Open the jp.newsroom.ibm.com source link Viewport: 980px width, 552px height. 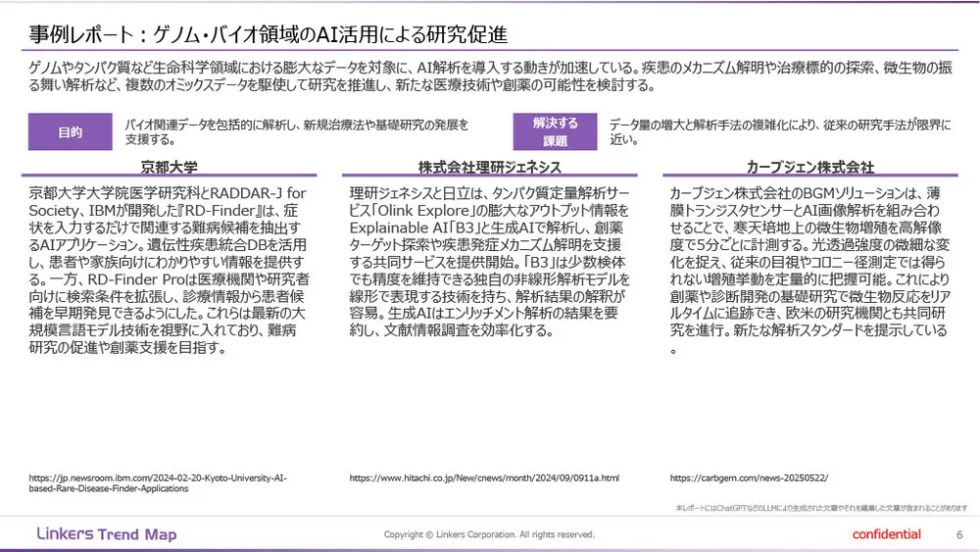158,482
